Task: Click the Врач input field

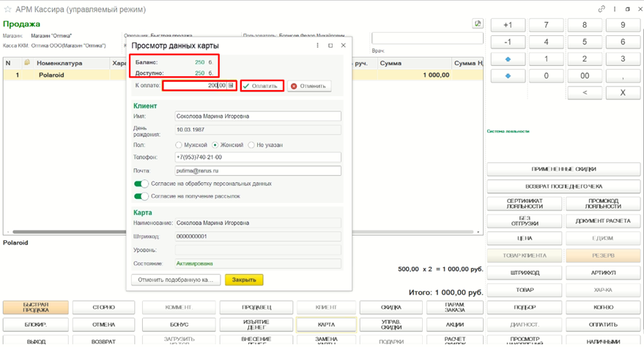Action: (427, 38)
